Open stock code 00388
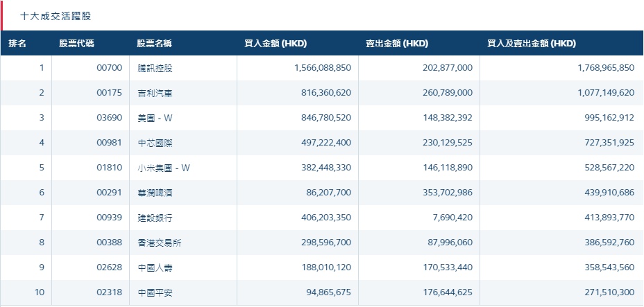Image resolution: width=644 pixels, height=307 pixels. coord(110,243)
